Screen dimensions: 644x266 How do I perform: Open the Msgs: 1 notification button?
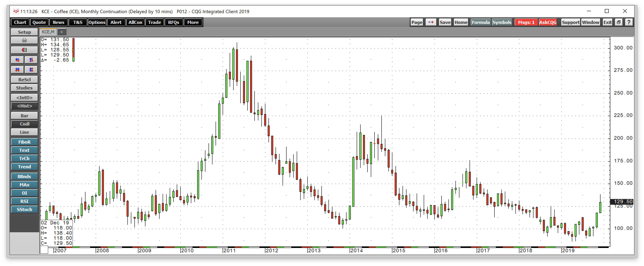(526, 22)
